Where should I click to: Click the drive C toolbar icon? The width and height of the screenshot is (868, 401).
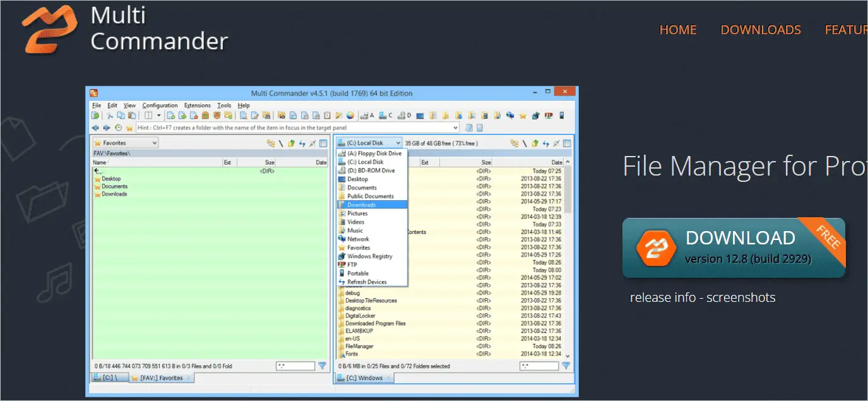pyautogui.click(x=385, y=116)
